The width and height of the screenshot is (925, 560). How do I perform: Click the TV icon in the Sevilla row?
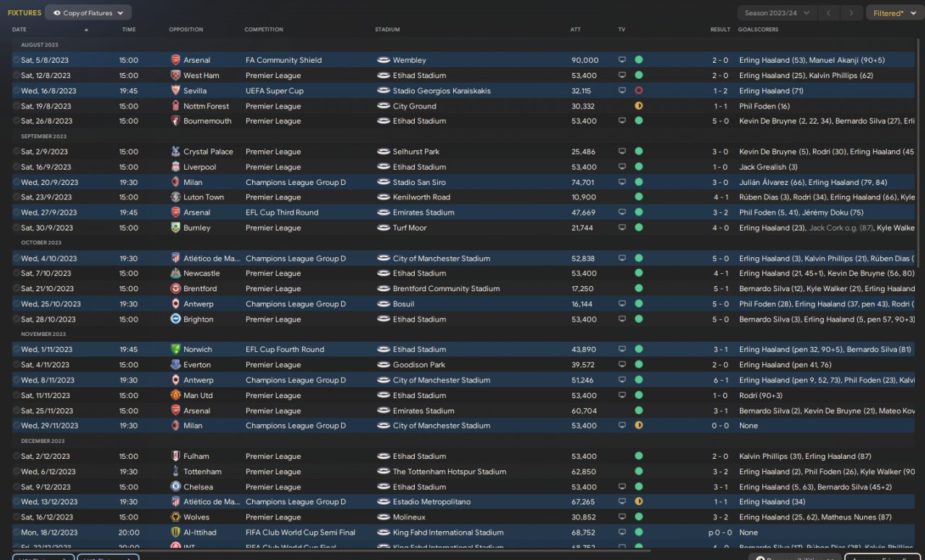[622, 90]
